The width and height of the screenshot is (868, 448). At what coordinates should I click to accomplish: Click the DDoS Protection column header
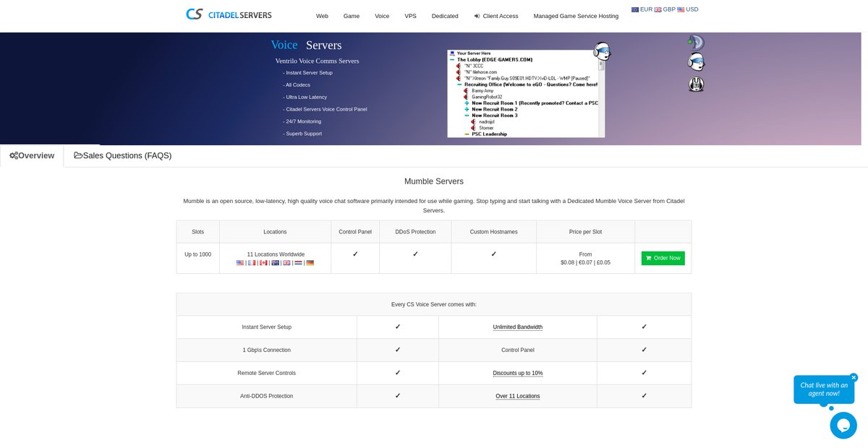tap(415, 232)
